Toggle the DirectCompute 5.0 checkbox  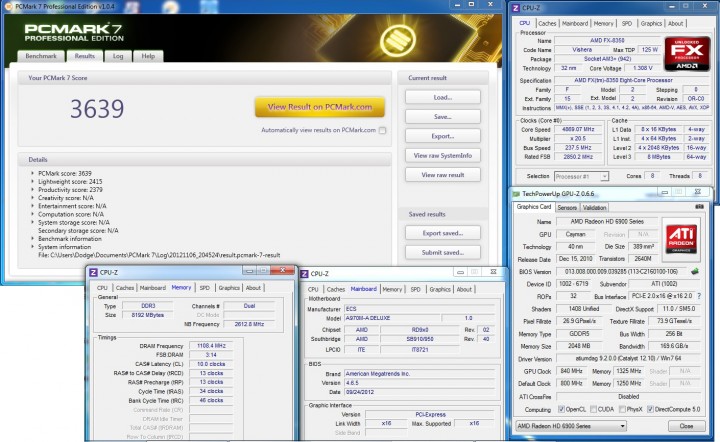(650, 409)
